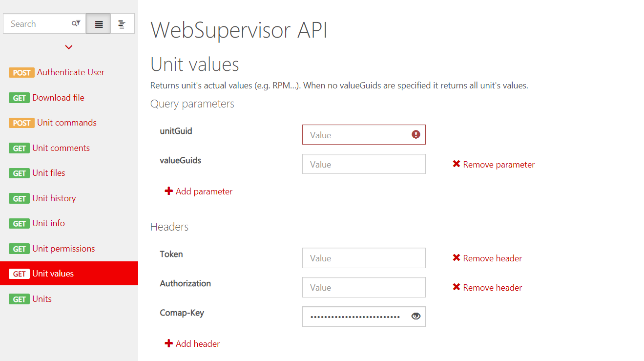Click the GET badge of Units
This screenshot has height=361, width=644.
tap(20, 299)
